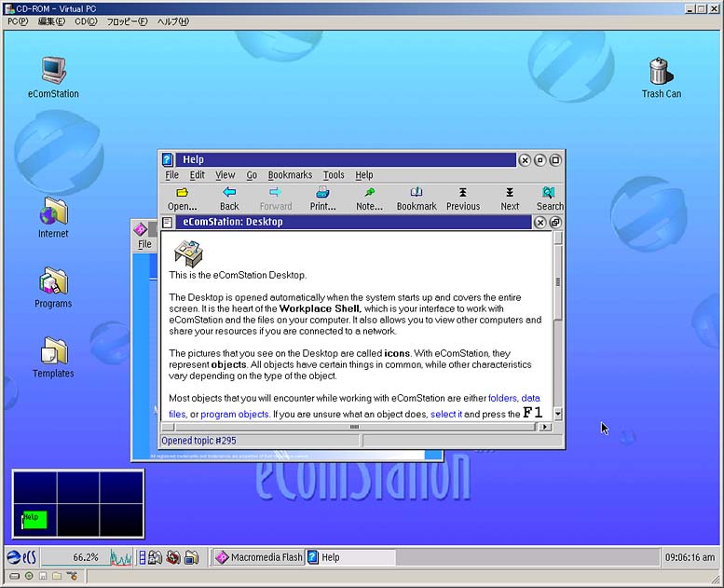Click the Print... toolbar icon
Viewport: 724px width, 588px height.
coord(322,199)
